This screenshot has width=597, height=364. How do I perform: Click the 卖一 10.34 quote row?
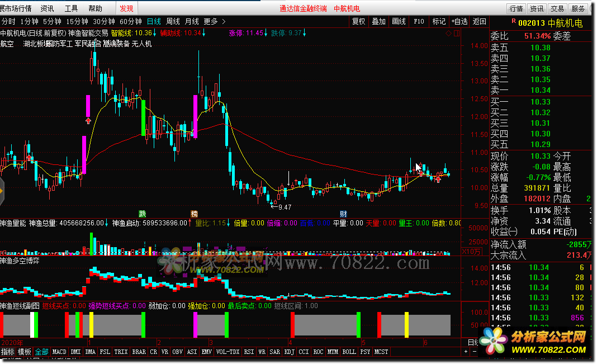tap(541, 90)
